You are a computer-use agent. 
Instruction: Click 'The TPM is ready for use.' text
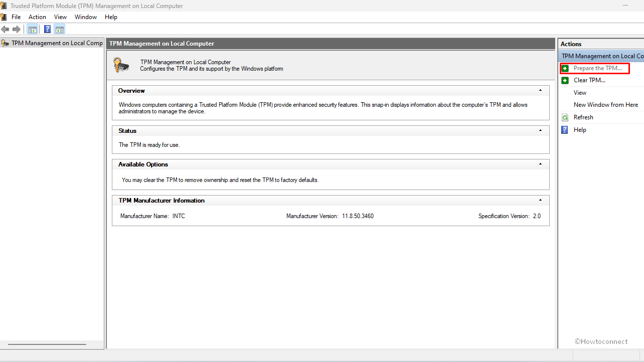(x=149, y=145)
